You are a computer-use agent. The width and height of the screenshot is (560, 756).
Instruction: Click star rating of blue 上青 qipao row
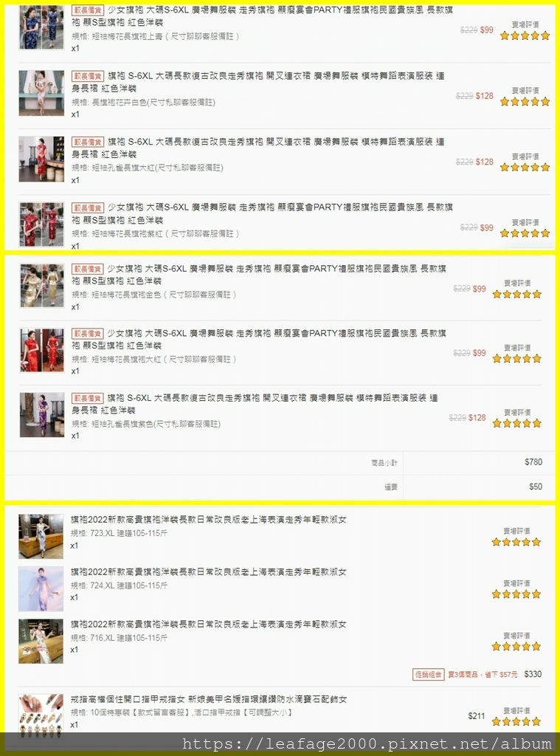tap(525, 35)
